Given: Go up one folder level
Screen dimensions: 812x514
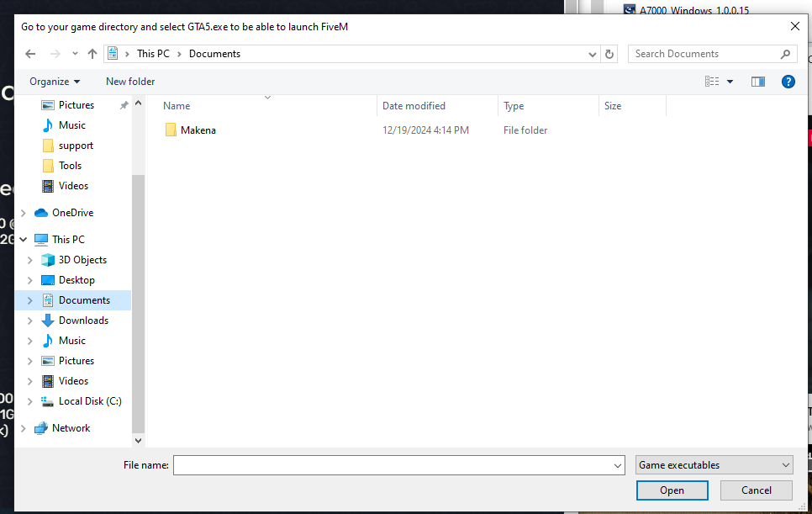Looking at the screenshot, I should click(92, 54).
